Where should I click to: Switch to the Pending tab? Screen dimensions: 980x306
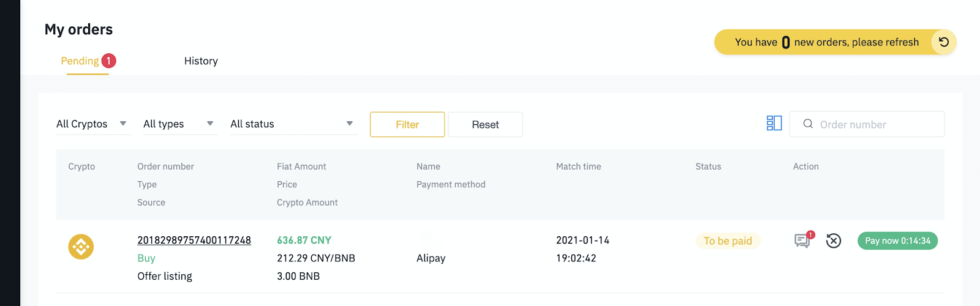pyautogui.click(x=80, y=61)
